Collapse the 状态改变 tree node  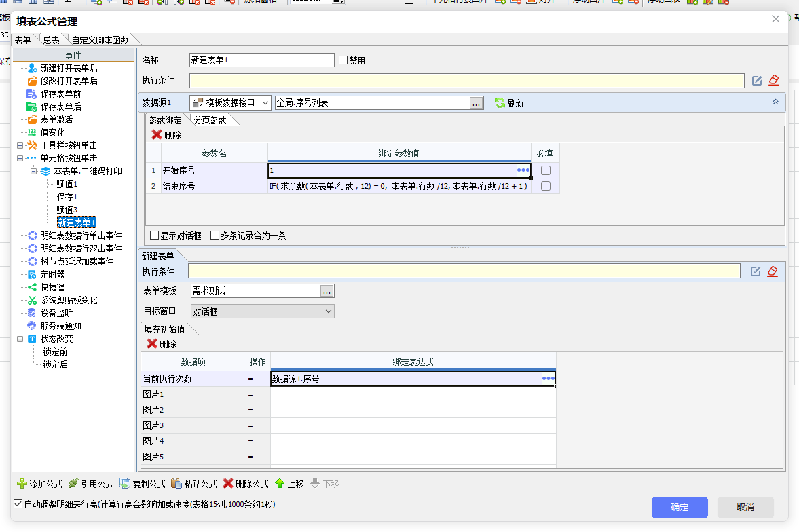(20, 339)
